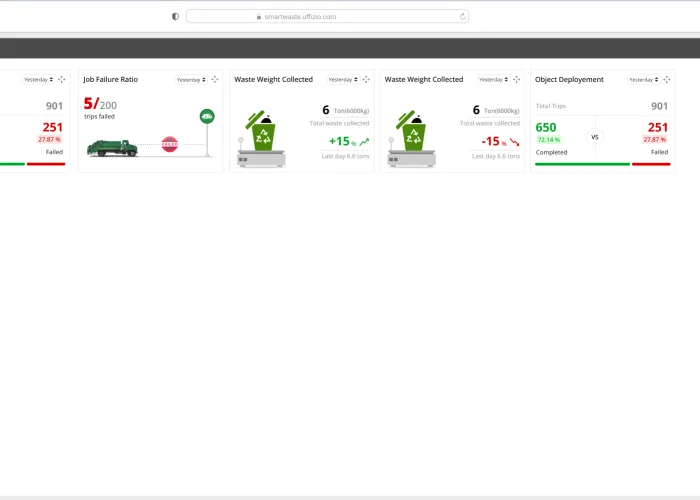The image size is (700, 500).
Task: Open Yesterday dropdown on the +15% Waste Weight card
Action: [x=341, y=80]
